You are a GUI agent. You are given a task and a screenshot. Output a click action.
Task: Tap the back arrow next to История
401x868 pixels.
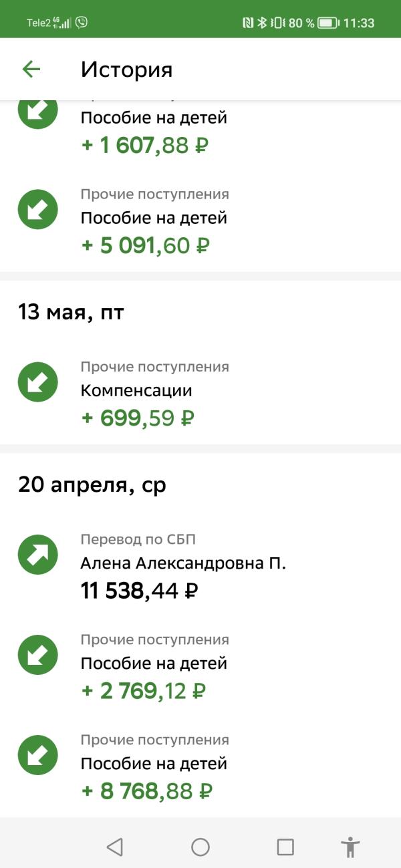[x=31, y=69]
